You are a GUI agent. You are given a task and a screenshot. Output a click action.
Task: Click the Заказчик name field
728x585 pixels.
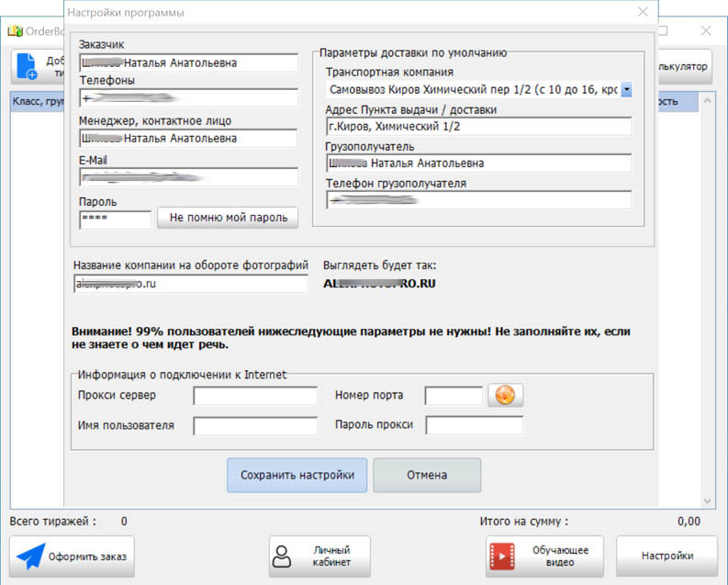coord(188,63)
